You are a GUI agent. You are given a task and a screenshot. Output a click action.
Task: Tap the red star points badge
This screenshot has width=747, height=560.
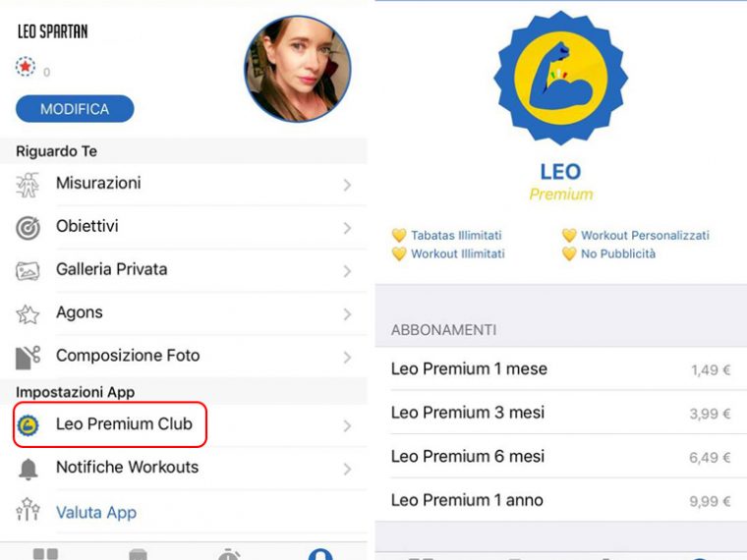26,67
